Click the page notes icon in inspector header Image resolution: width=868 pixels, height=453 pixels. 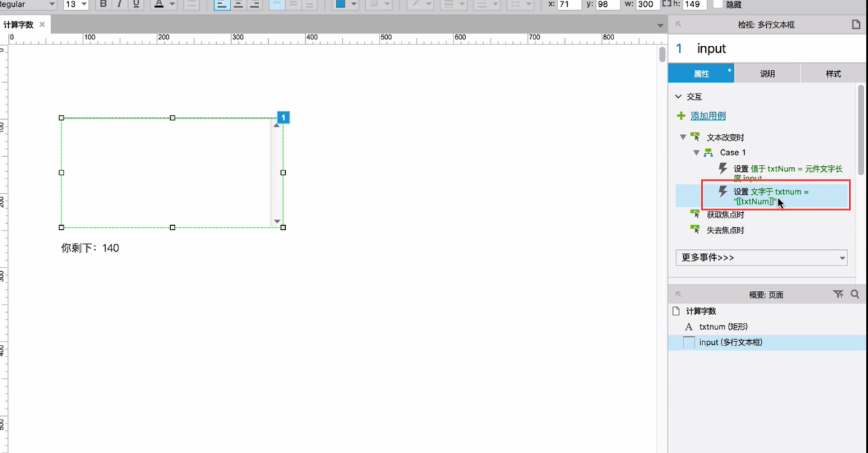coord(856,25)
